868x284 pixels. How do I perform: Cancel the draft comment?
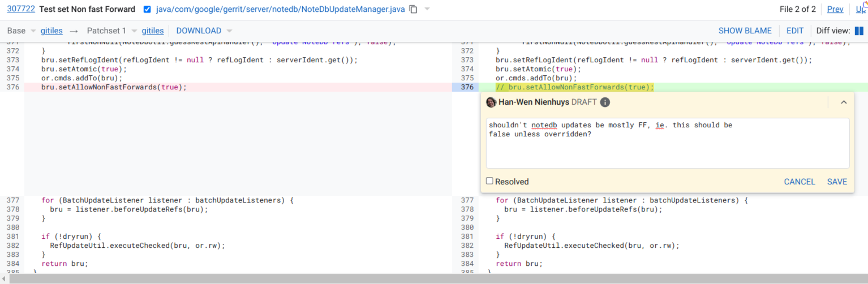click(x=799, y=182)
